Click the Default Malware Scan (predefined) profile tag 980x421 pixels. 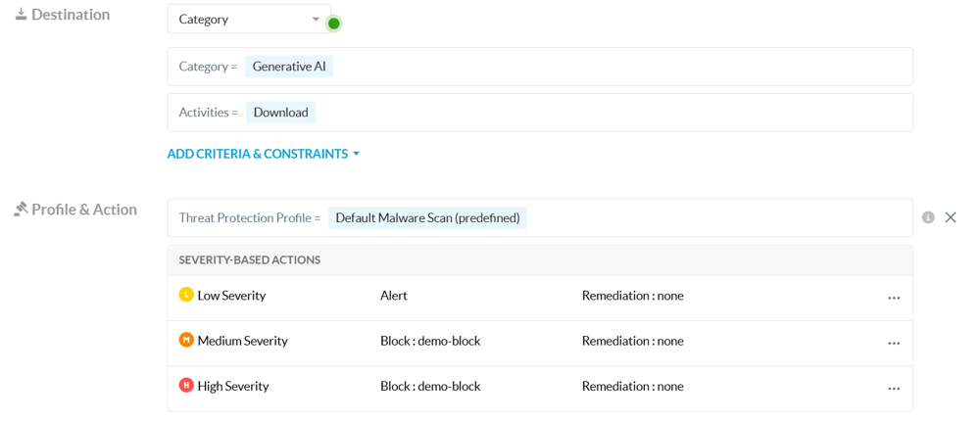(427, 217)
